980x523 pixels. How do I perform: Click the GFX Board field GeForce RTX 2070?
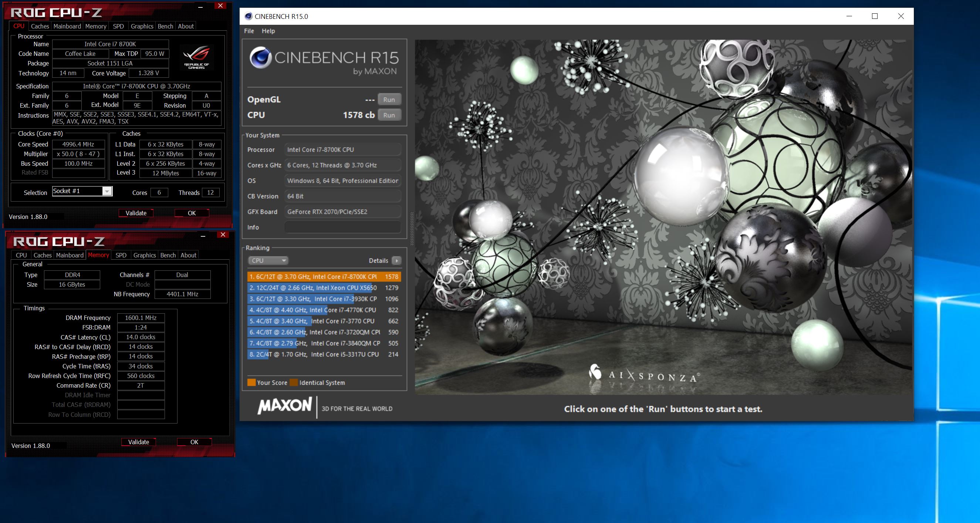point(343,212)
